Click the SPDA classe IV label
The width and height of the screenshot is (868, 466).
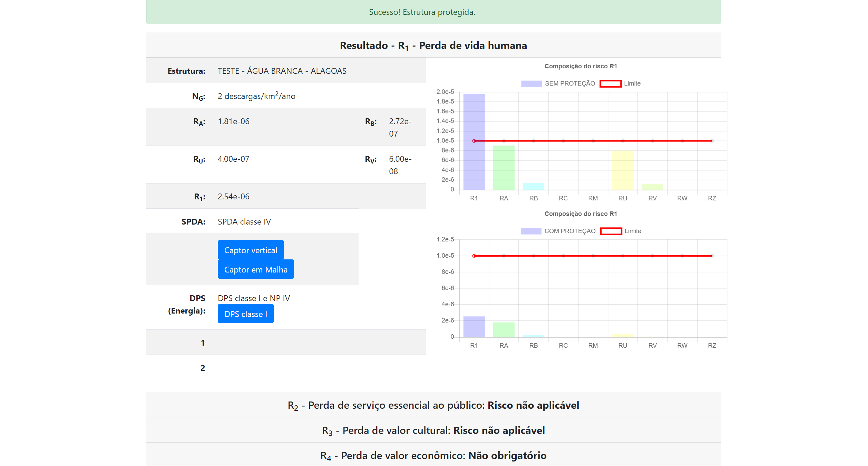point(244,221)
